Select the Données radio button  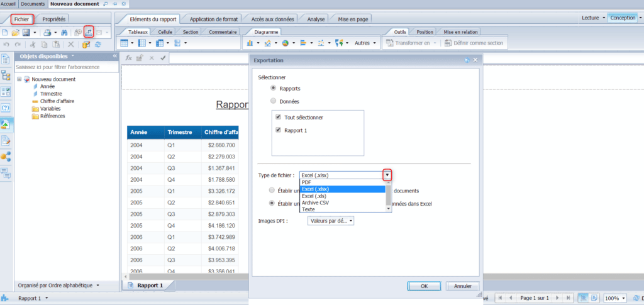click(x=273, y=101)
